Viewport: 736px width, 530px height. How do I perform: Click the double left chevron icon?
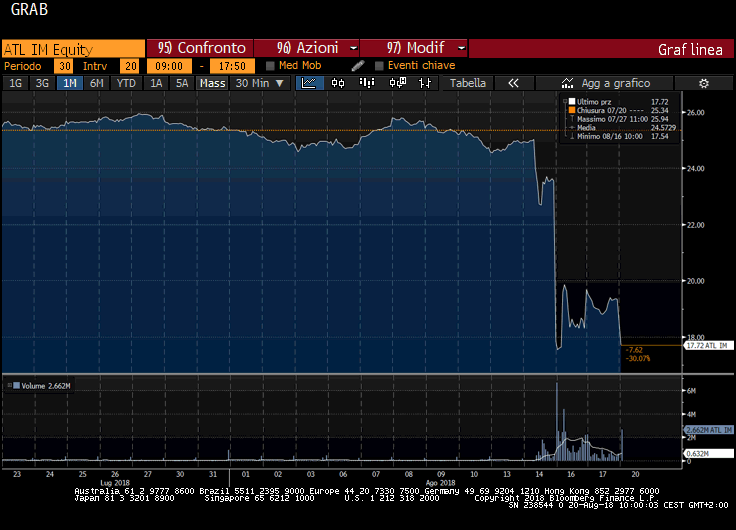click(514, 83)
